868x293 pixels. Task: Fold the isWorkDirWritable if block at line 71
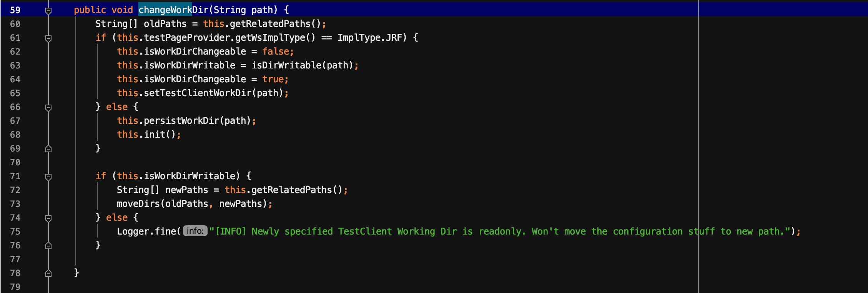coord(48,177)
